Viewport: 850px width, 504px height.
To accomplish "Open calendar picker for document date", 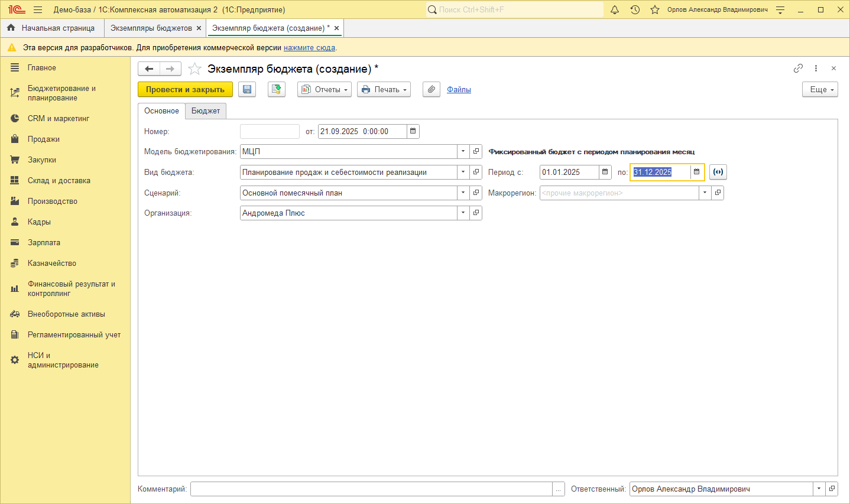I will [413, 131].
